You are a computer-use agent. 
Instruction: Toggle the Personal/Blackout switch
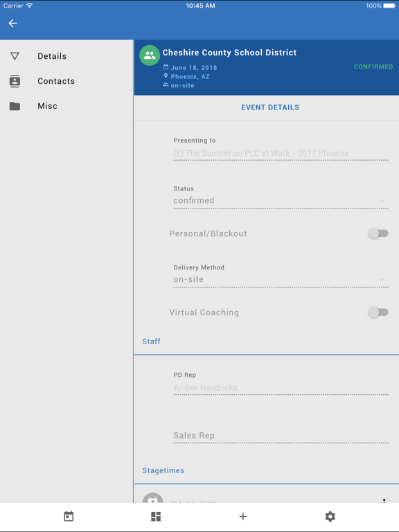click(378, 233)
